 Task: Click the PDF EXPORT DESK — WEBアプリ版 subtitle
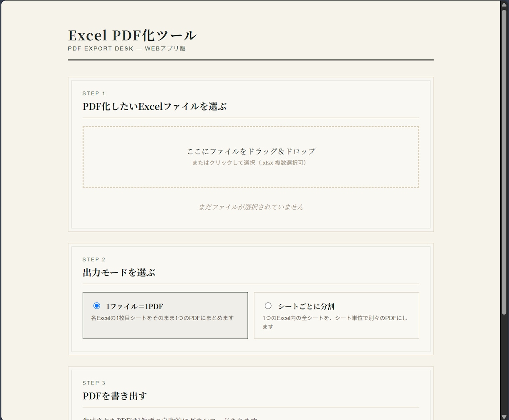tap(127, 48)
